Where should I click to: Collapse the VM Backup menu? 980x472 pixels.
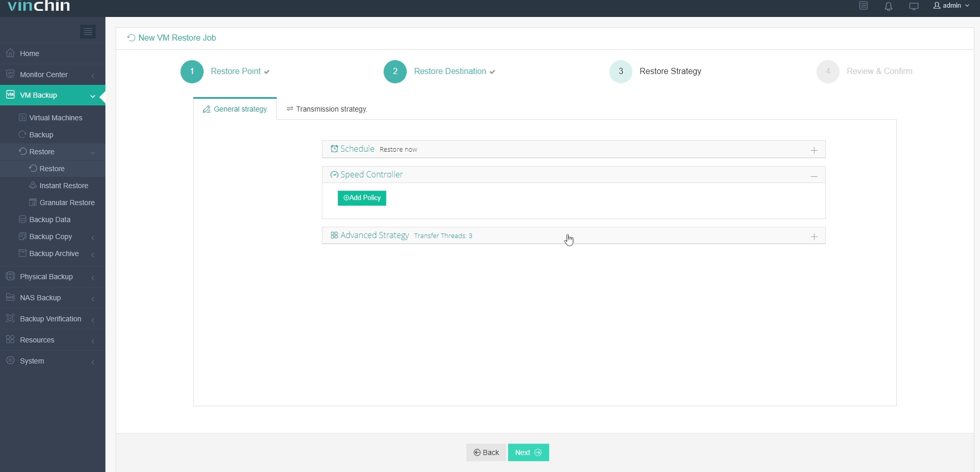point(52,95)
